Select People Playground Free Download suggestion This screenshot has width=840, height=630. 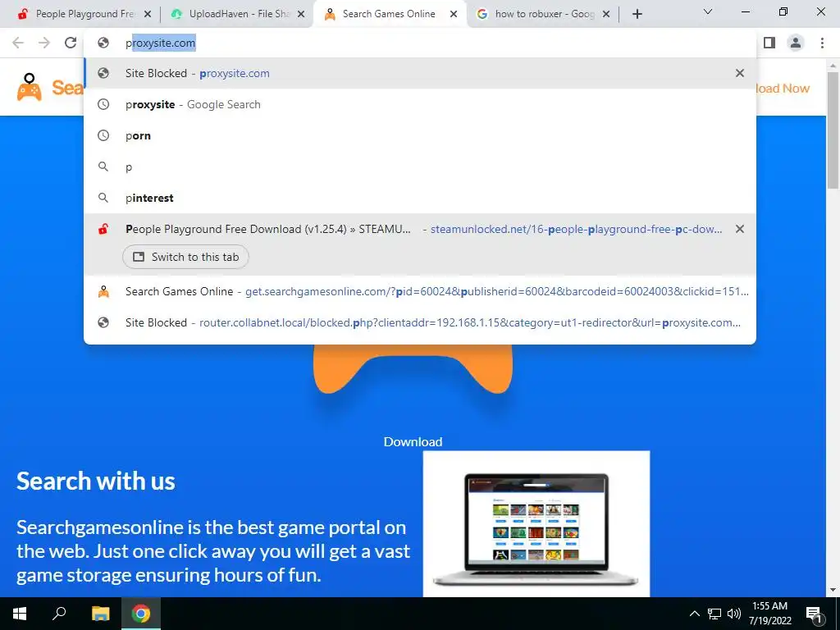pyautogui.click(x=420, y=244)
